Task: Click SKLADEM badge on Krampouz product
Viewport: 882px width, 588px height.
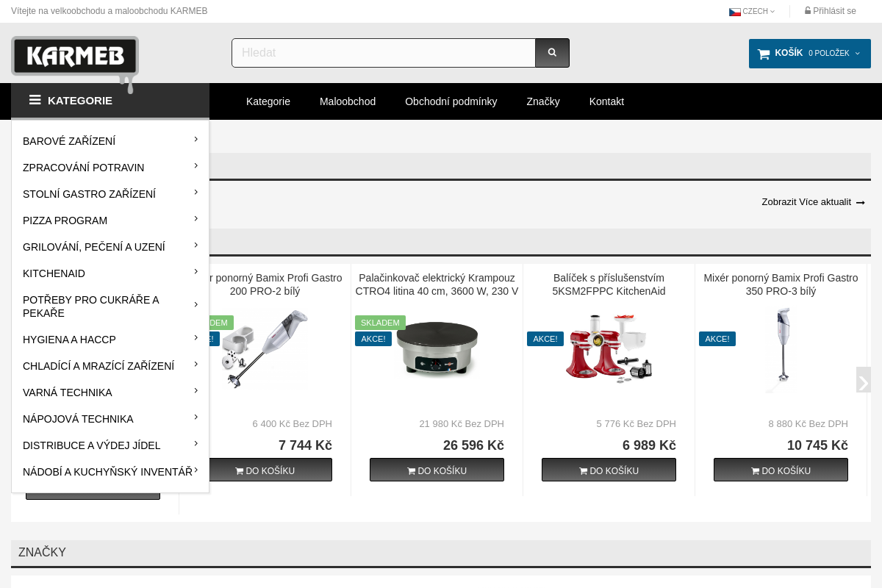Action: tap(380, 323)
